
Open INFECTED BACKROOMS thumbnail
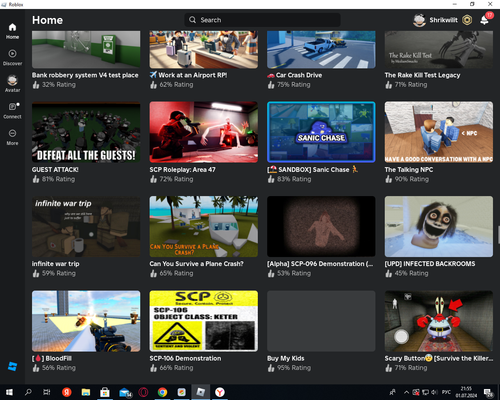(439, 226)
